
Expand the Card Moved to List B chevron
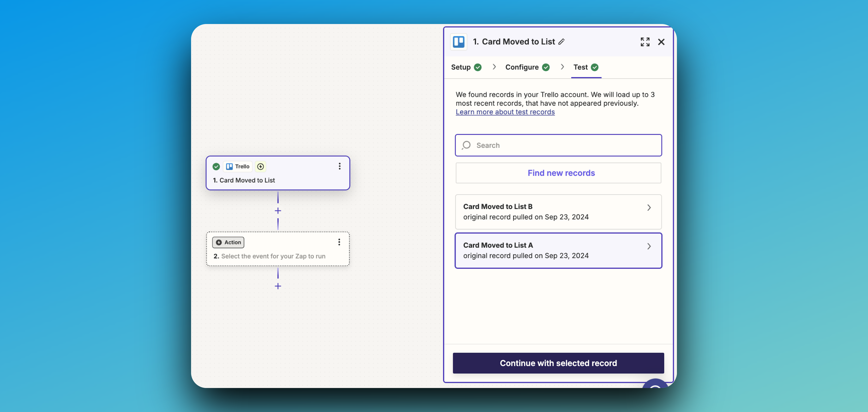point(649,208)
